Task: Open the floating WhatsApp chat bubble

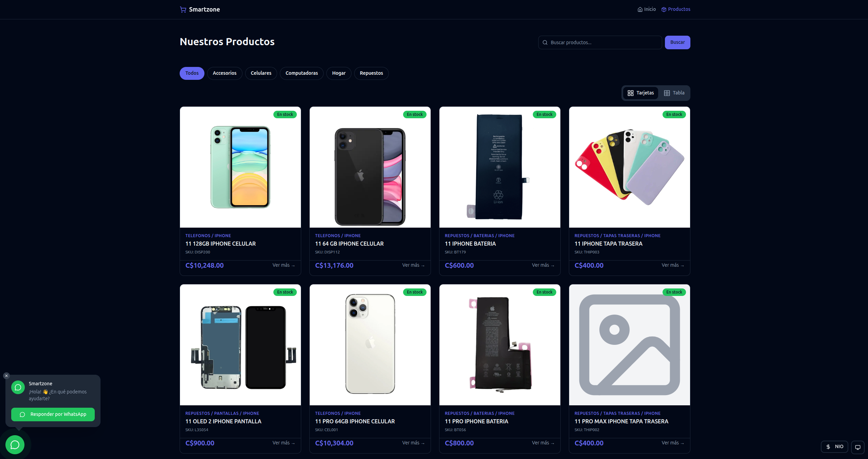Action: [15, 444]
